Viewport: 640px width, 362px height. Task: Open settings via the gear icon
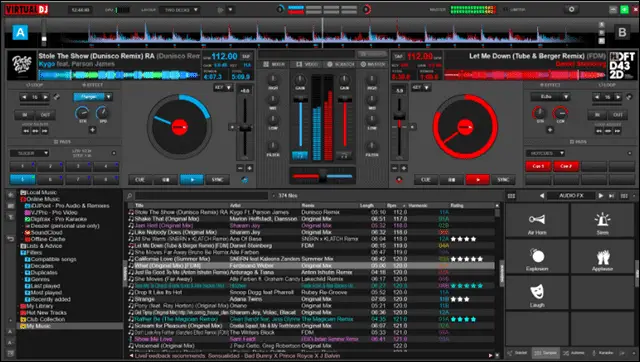pyautogui.click(x=571, y=9)
